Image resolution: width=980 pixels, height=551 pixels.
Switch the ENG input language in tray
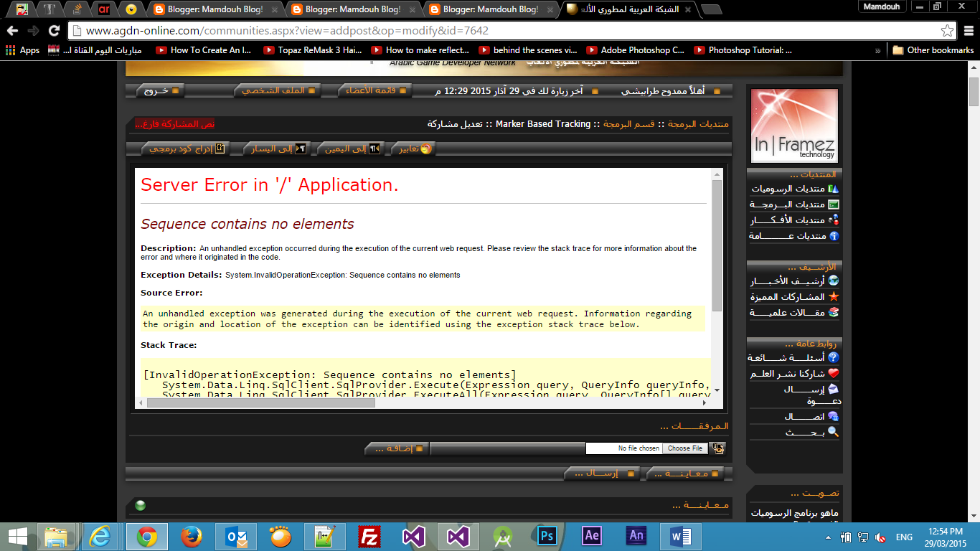904,537
